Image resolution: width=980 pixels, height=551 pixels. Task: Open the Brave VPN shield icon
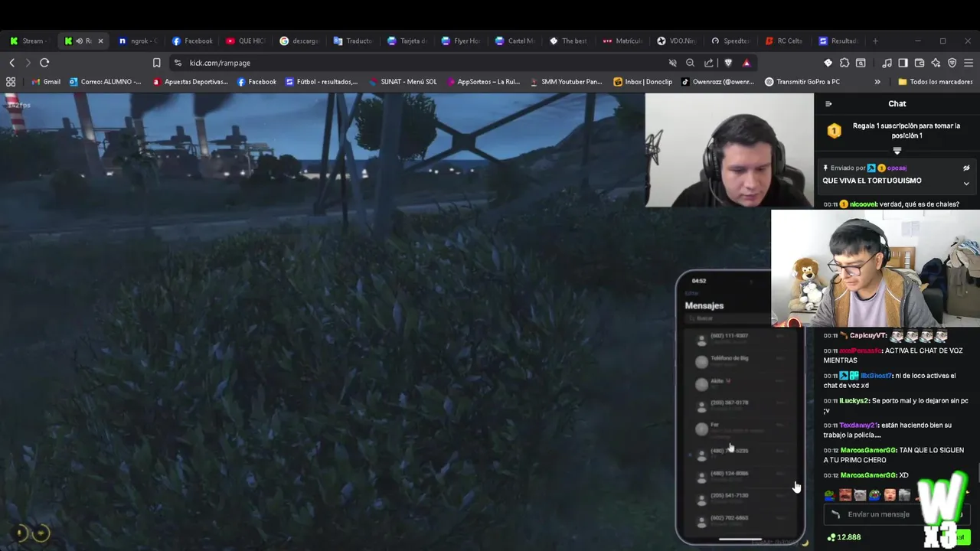[952, 63]
